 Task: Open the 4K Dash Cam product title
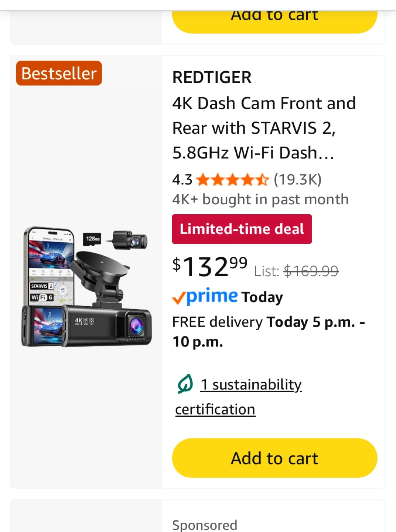click(264, 128)
